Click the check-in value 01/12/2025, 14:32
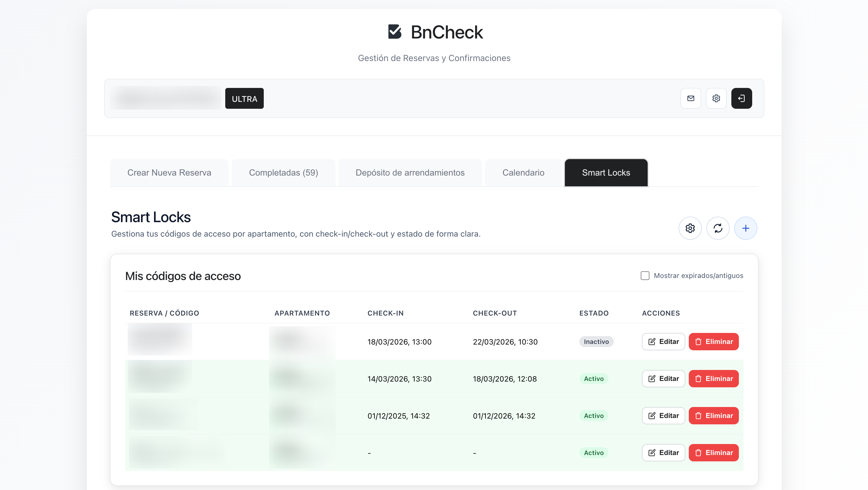The image size is (868, 490). pos(399,416)
